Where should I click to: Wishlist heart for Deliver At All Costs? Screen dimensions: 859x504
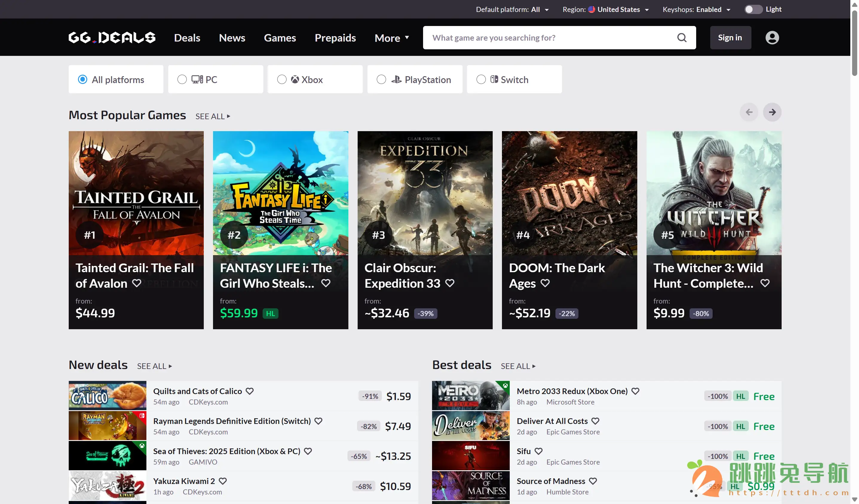pos(595,421)
